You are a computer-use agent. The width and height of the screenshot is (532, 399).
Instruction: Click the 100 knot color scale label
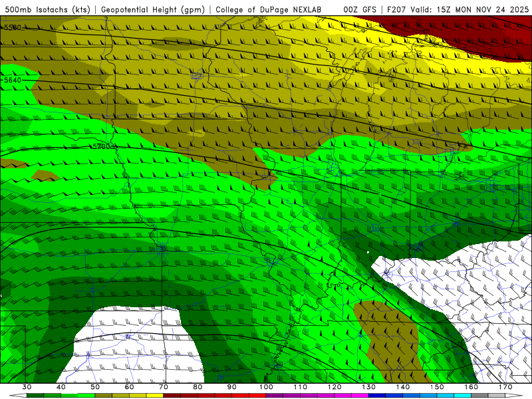(267, 387)
